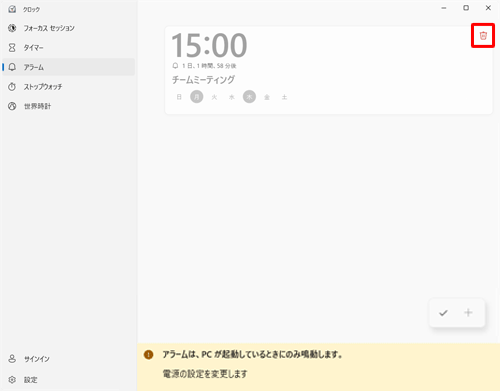The image size is (500, 391).
Task: Close the Clock window
Action: (488, 8)
